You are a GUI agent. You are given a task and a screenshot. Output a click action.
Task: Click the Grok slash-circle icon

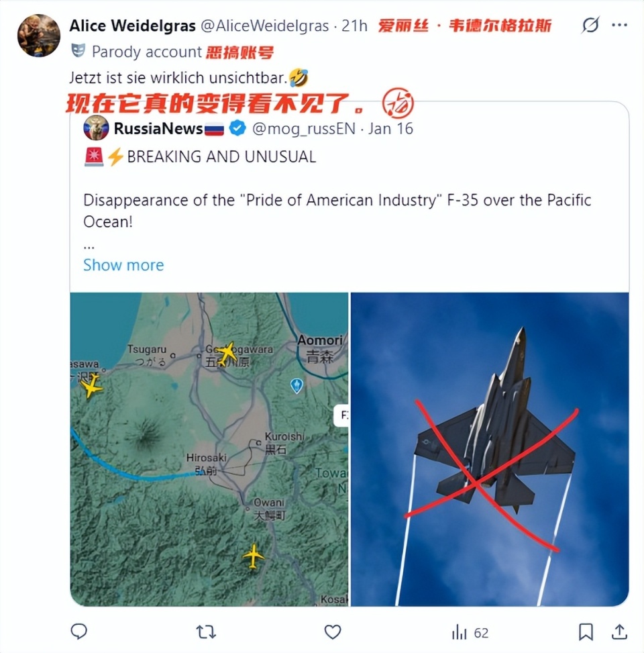coord(591,25)
